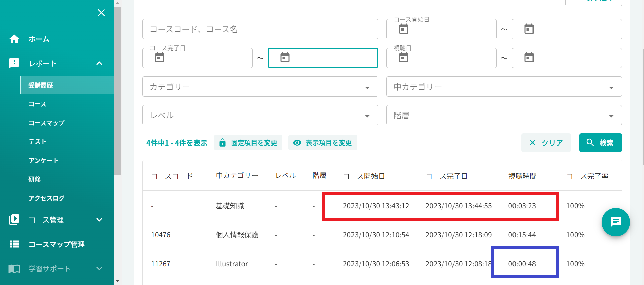Click the コース完了率 column header
The width and height of the screenshot is (644, 285).
587,176
